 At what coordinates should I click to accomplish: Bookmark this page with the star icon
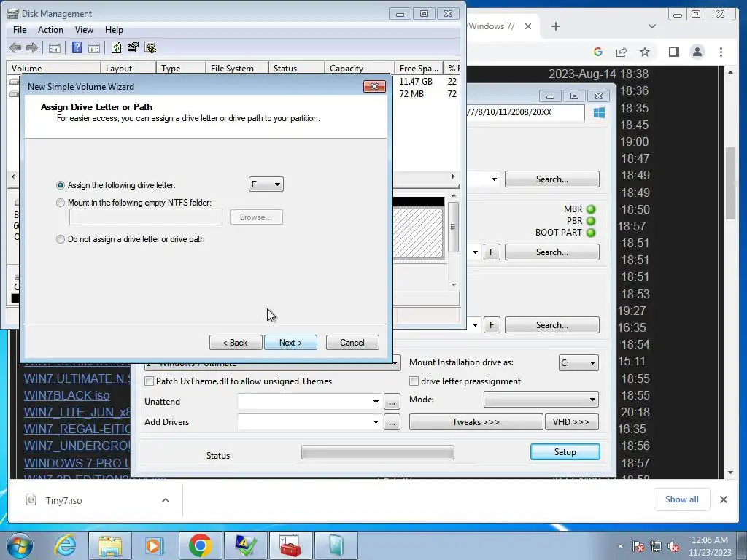(x=645, y=52)
